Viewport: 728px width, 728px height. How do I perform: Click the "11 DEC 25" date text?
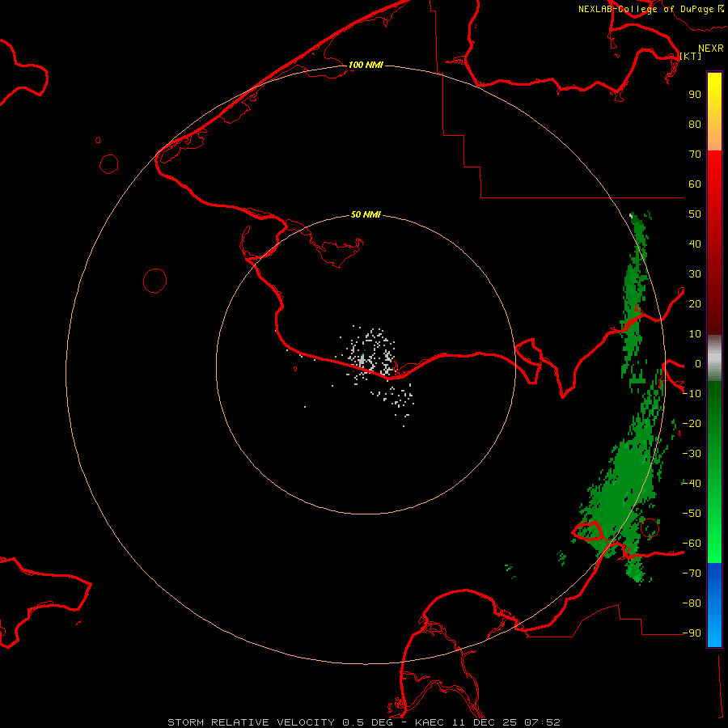(484, 722)
